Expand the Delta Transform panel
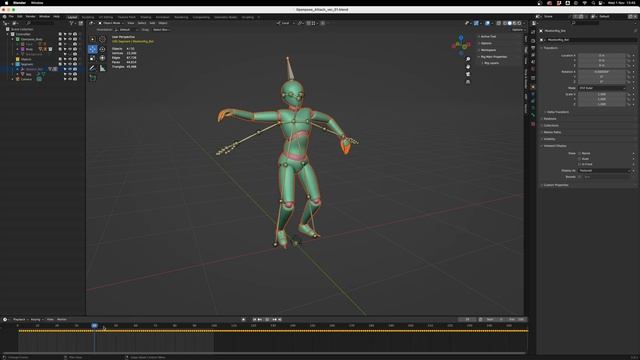The width and height of the screenshot is (640, 360). point(558,112)
